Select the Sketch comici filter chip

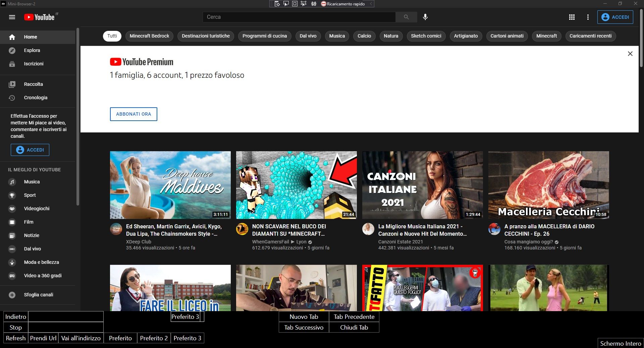(x=426, y=36)
